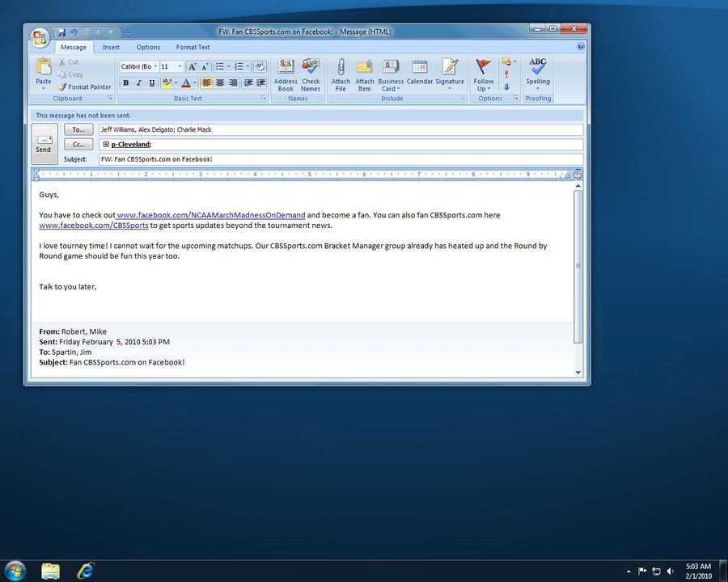Viewport: 728px width, 582px height.
Task: Attach a file to the message
Action: [x=341, y=74]
